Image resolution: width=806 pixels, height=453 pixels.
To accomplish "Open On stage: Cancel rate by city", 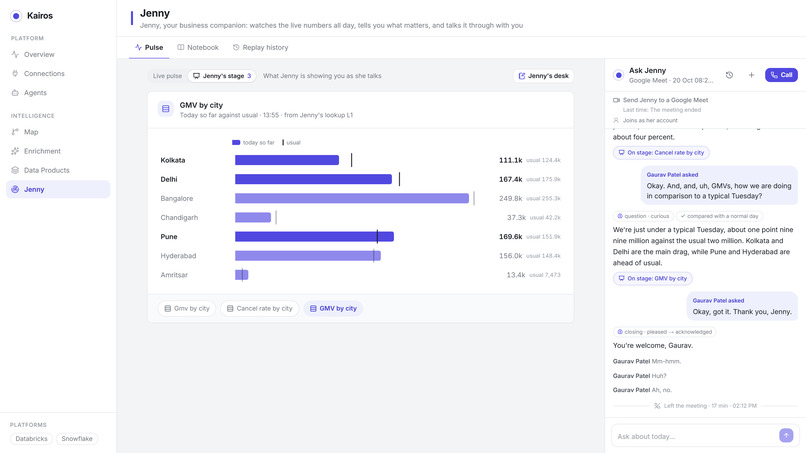I will tap(661, 153).
